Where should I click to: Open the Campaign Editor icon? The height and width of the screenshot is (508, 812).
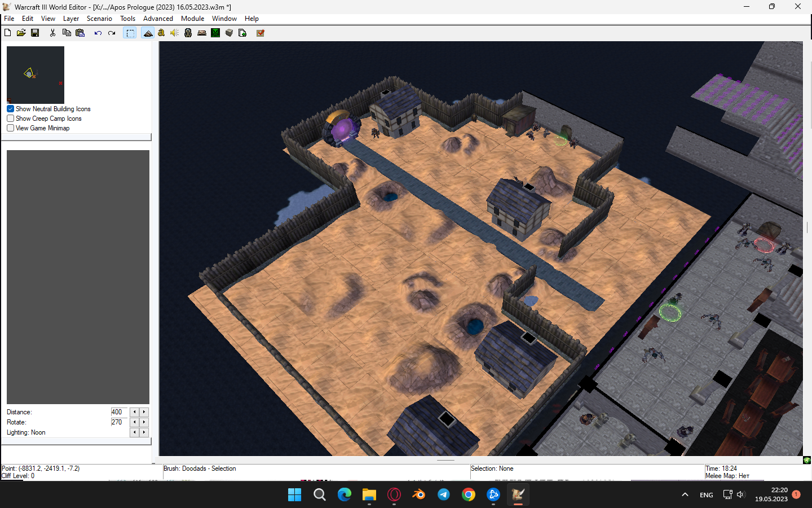pyautogui.click(x=202, y=33)
